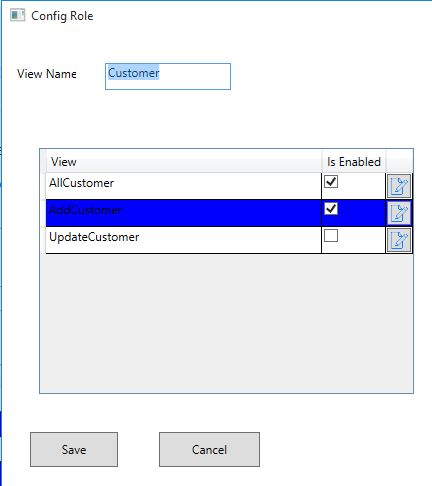The height and width of the screenshot is (486, 432).
Task: Click the edit icon in UpdateCustomer row
Action: click(x=399, y=240)
